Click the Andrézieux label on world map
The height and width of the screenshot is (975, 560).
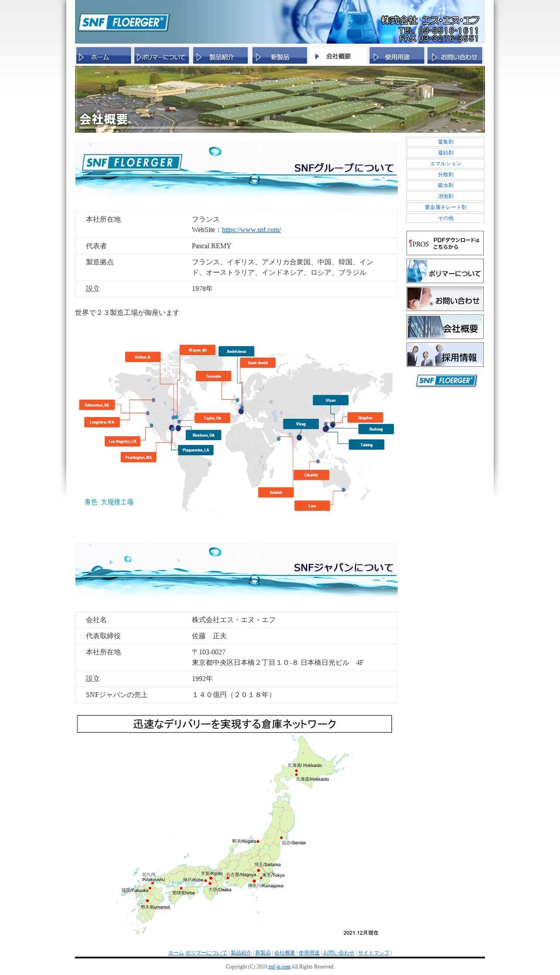coord(236,351)
